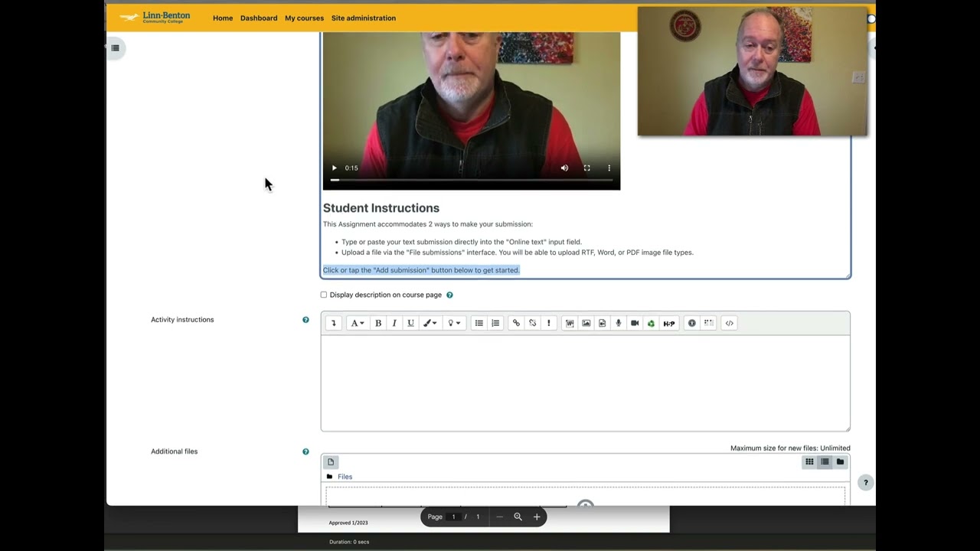Viewport: 980px width, 551px height.
Task: Seek on the video progress bar
Action: [472, 180]
